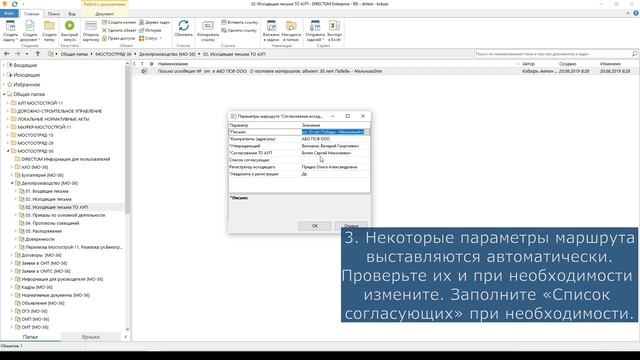Click the empty Список согласующих value cell
The height and width of the screenshot is (360, 640).
tap(335, 160)
